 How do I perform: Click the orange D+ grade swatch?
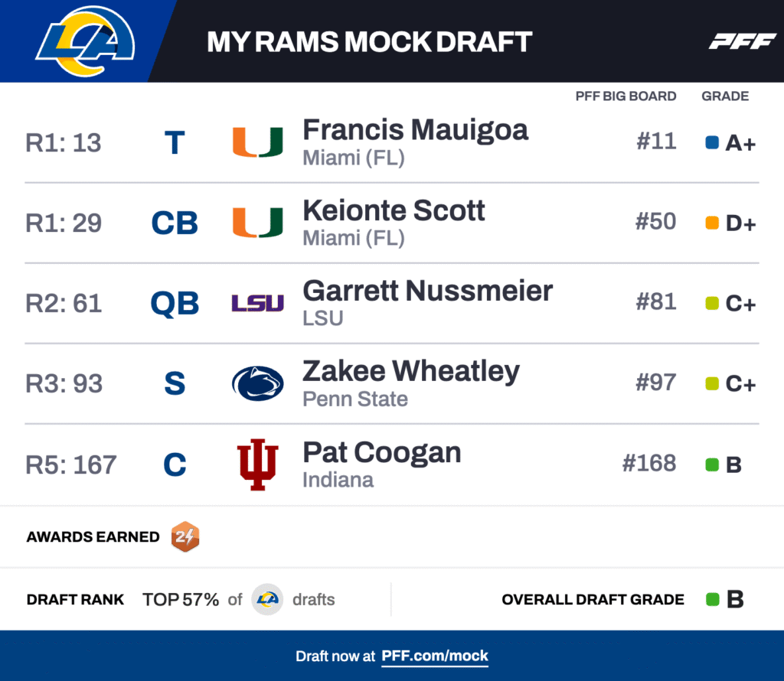[712, 223]
